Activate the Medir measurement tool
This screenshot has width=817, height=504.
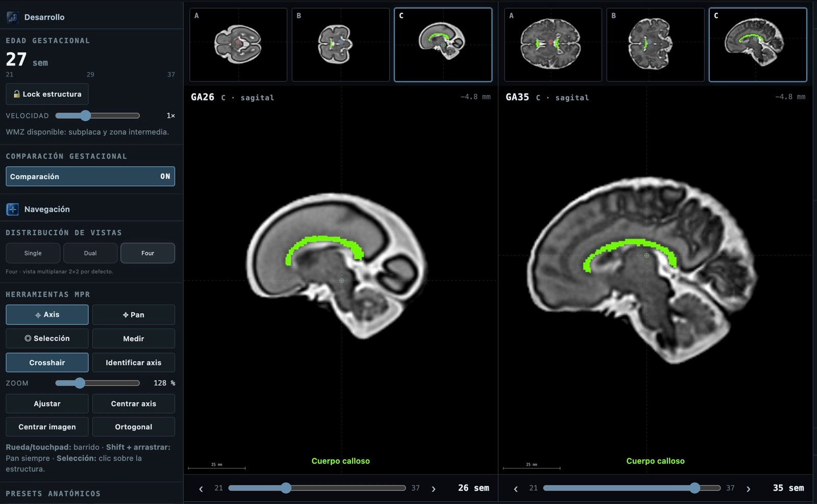(x=134, y=339)
